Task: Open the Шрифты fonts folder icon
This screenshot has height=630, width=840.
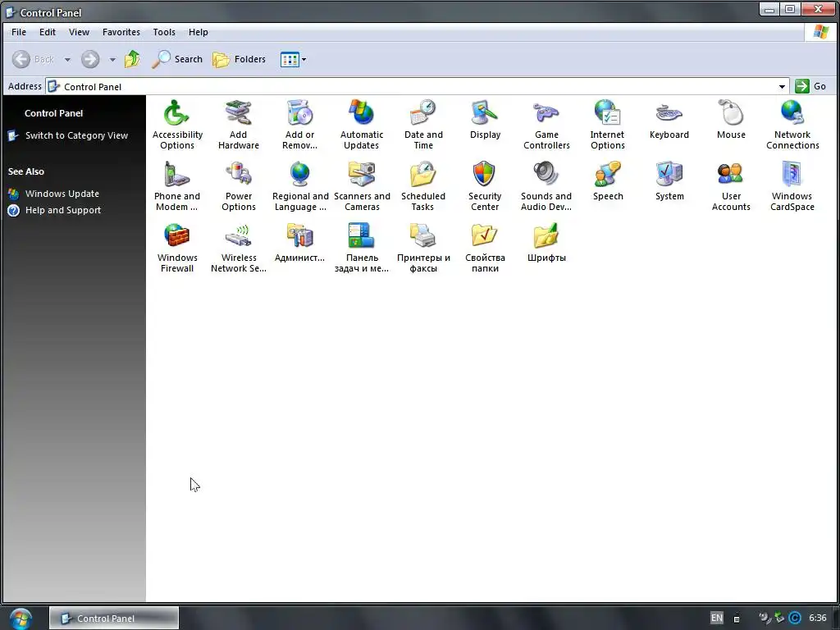Action: coord(546,236)
